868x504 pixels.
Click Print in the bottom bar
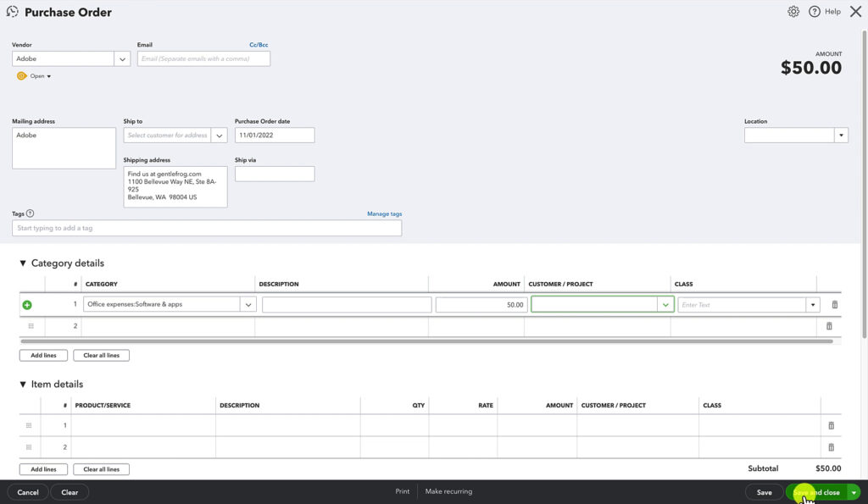[x=402, y=490]
